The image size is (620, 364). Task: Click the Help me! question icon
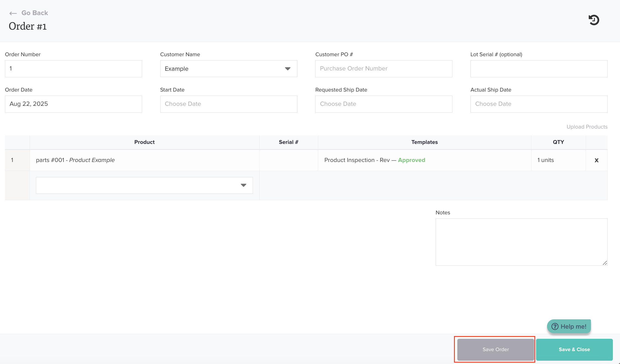[x=555, y=326]
